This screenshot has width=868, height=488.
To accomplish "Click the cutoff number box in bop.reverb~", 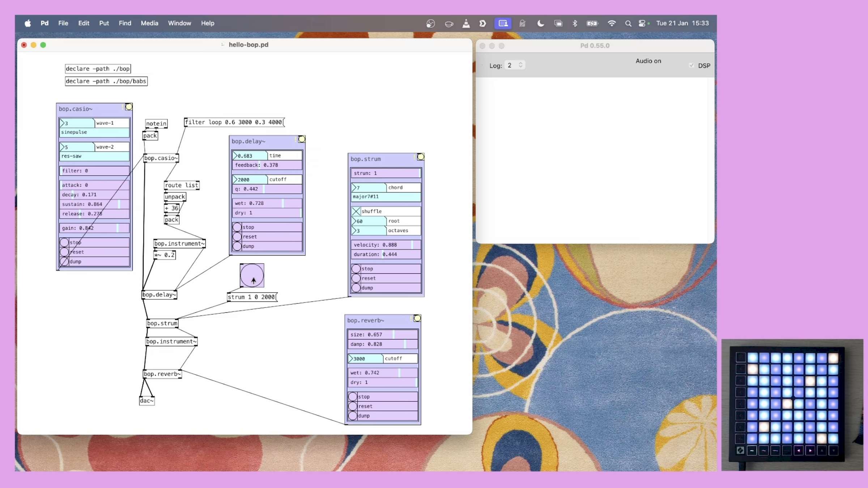I will (366, 359).
